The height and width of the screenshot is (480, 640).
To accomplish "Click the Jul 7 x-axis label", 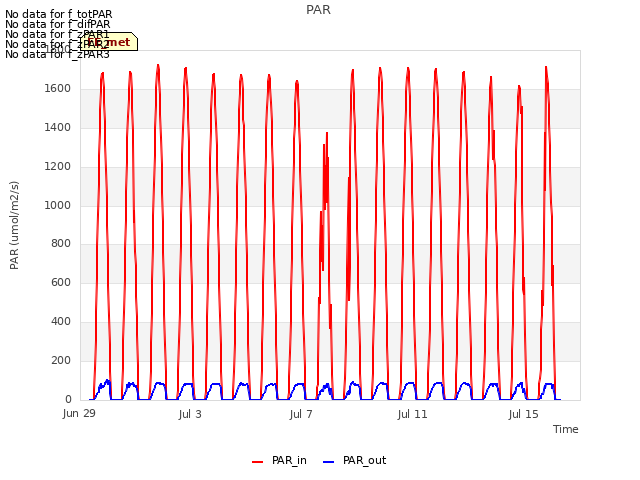I will [x=301, y=414].
